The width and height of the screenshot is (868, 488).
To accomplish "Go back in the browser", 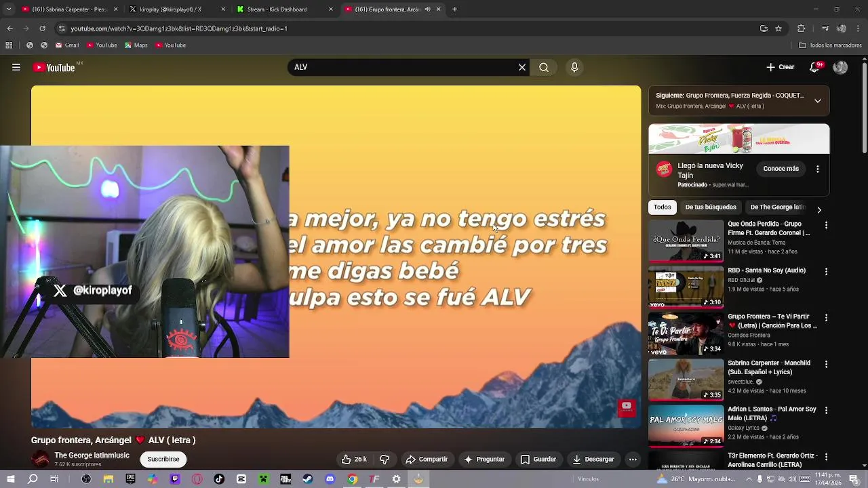I will click(x=9, y=28).
